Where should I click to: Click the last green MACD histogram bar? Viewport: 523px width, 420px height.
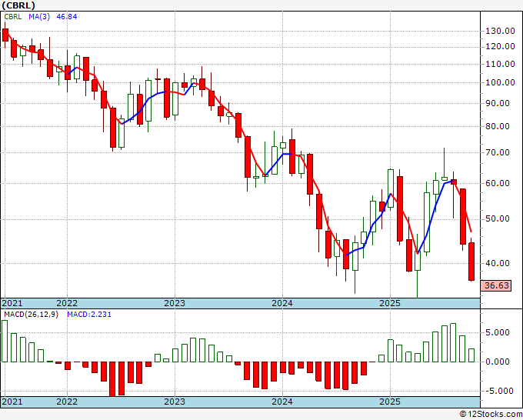pos(471,355)
